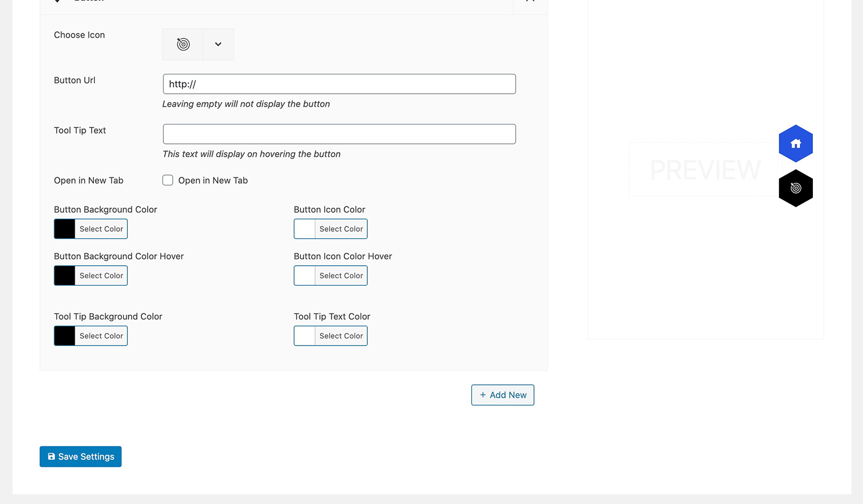863x504 pixels.
Task: Click the black Button Background Color swatch
Action: pyautogui.click(x=65, y=229)
